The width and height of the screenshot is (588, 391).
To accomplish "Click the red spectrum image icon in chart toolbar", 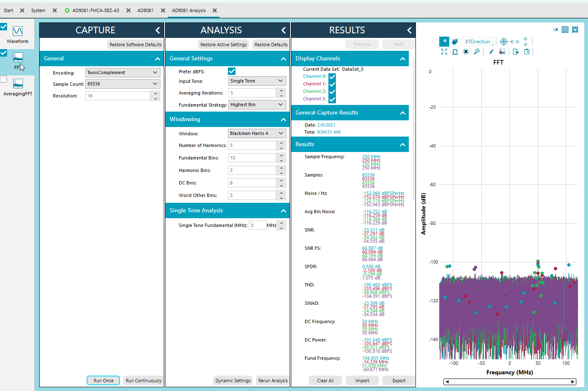I will pyautogui.click(x=502, y=52).
